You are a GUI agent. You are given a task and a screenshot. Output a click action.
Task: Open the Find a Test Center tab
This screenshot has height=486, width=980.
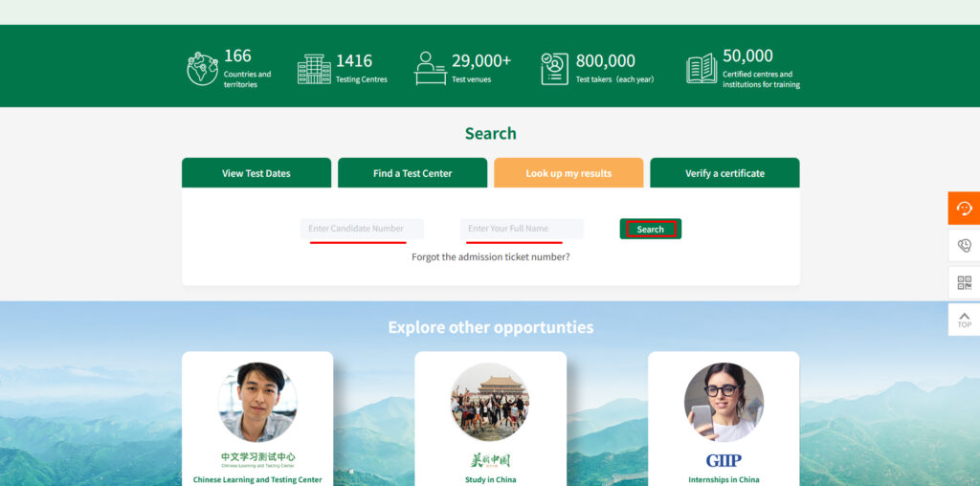[x=412, y=173]
